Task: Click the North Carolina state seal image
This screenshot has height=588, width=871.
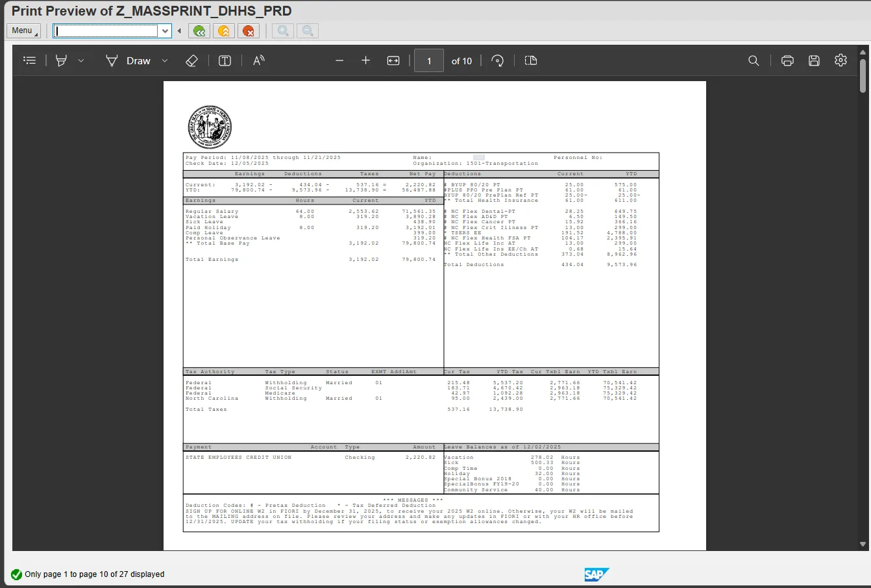Action: tap(210, 127)
